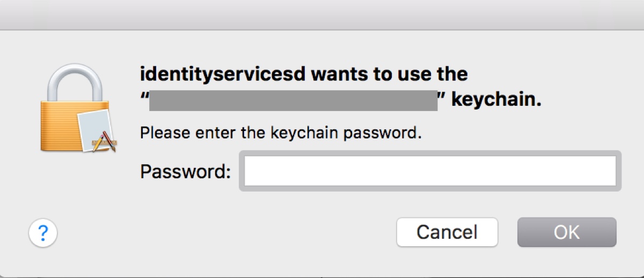Click the "Password:" field label

(x=185, y=172)
